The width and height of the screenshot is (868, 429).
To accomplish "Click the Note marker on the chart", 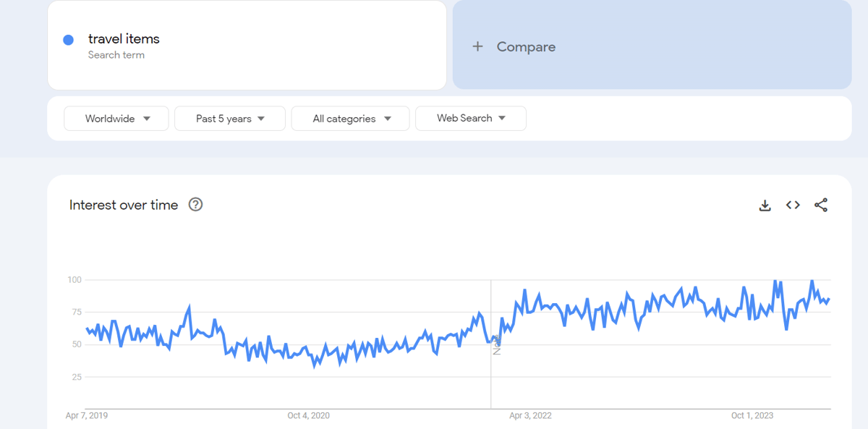I will (497, 344).
